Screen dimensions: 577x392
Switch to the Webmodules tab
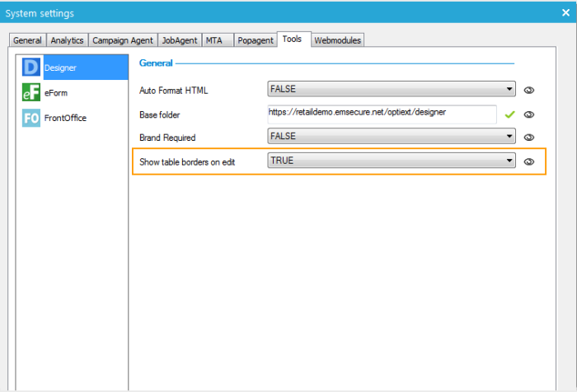(x=337, y=40)
